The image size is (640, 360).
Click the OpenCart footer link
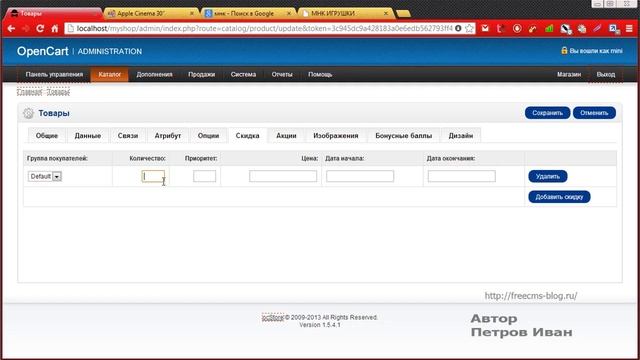coord(273,318)
